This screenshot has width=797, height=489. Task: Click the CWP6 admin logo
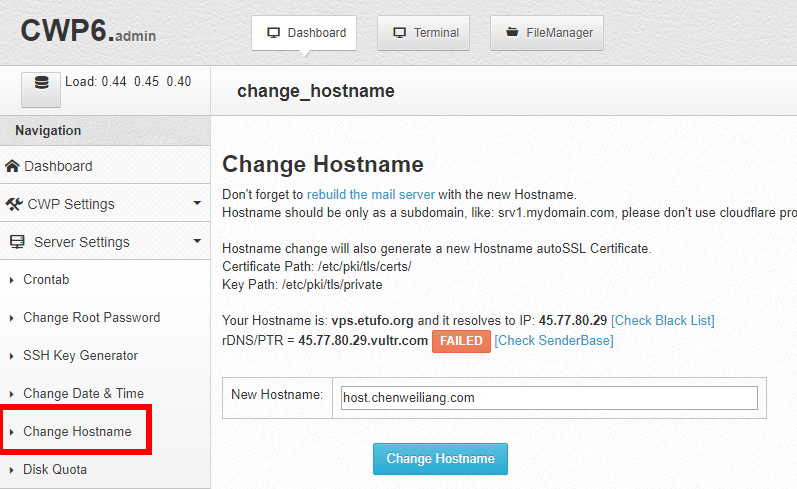pos(88,31)
